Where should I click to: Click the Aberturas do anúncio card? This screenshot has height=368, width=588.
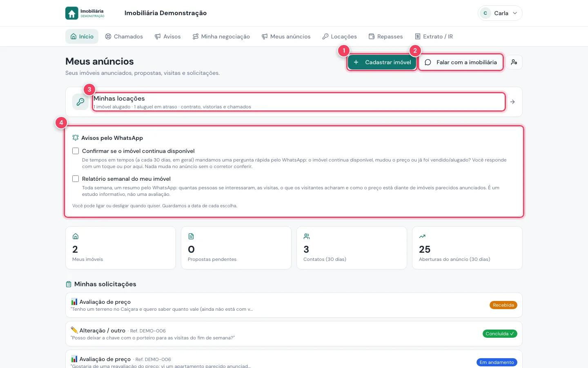coord(467,248)
